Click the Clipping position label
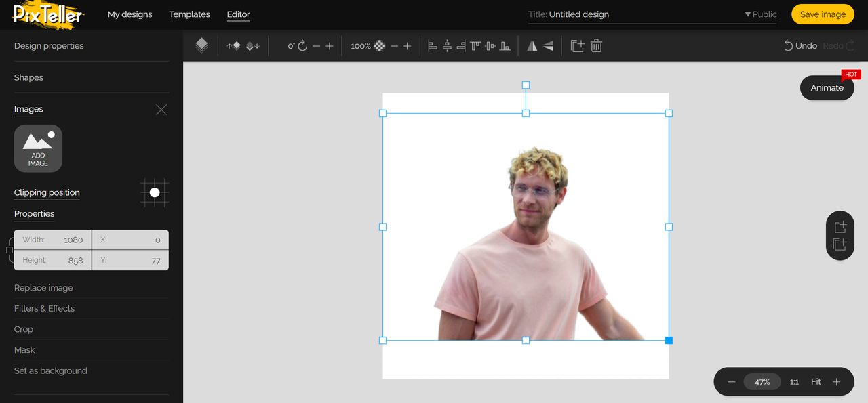Image resolution: width=868 pixels, height=403 pixels. pos(47,192)
